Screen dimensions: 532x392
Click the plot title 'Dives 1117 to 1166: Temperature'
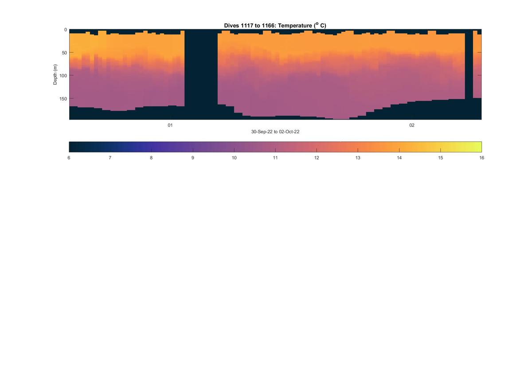tap(275, 25)
